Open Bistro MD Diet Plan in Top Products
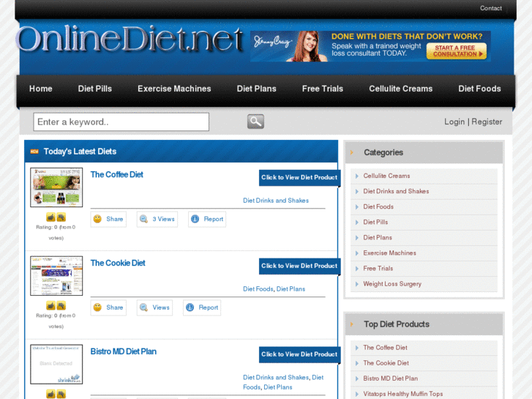Viewport: 532px width, 399px height. click(391, 379)
